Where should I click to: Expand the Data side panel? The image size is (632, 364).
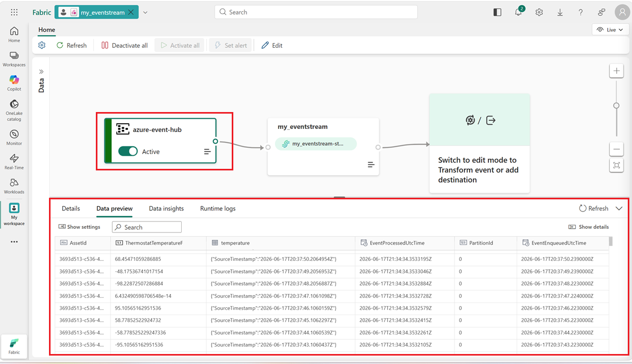pyautogui.click(x=41, y=72)
